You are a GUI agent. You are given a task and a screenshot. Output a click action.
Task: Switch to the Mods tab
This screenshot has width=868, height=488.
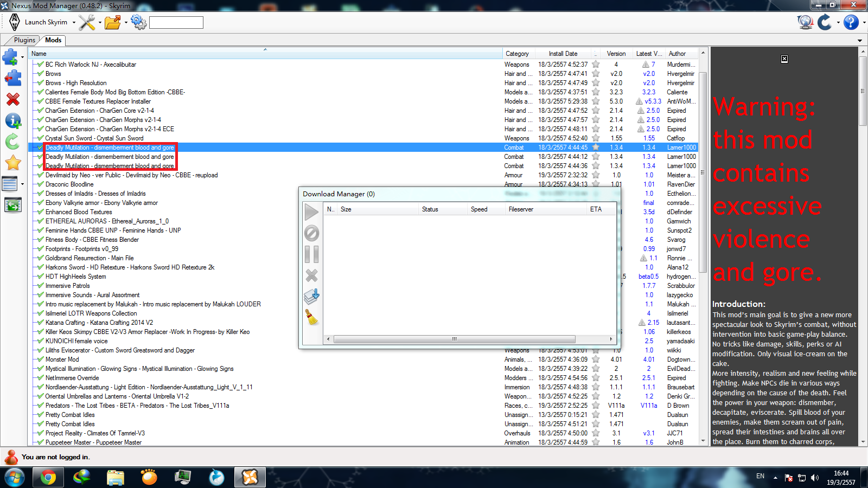[x=53, y=40]
